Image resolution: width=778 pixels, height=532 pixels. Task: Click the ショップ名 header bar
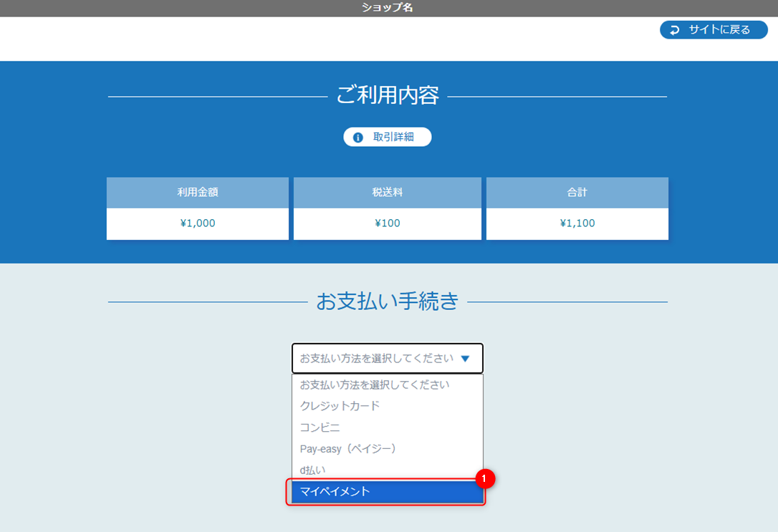[387, 8]
